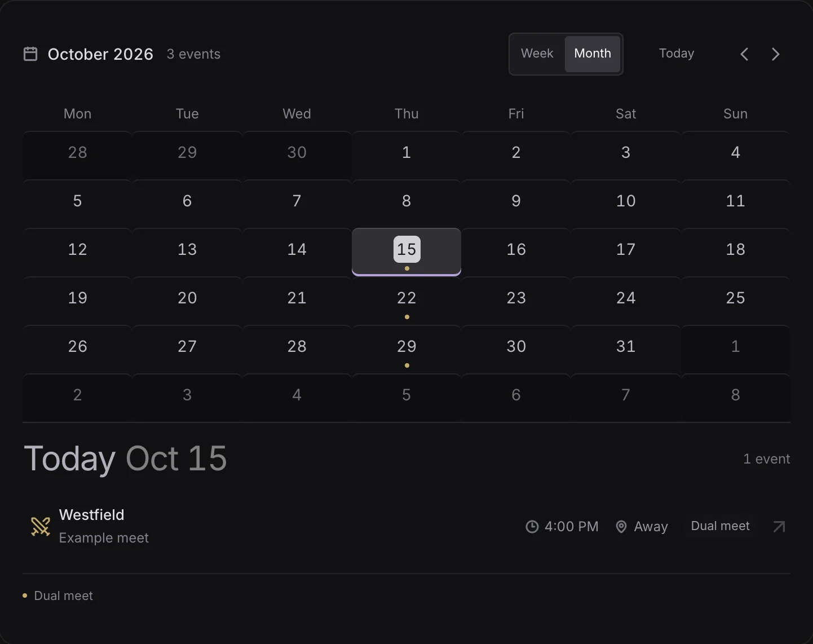Select Friday October 23

click(x=516, y=301)
